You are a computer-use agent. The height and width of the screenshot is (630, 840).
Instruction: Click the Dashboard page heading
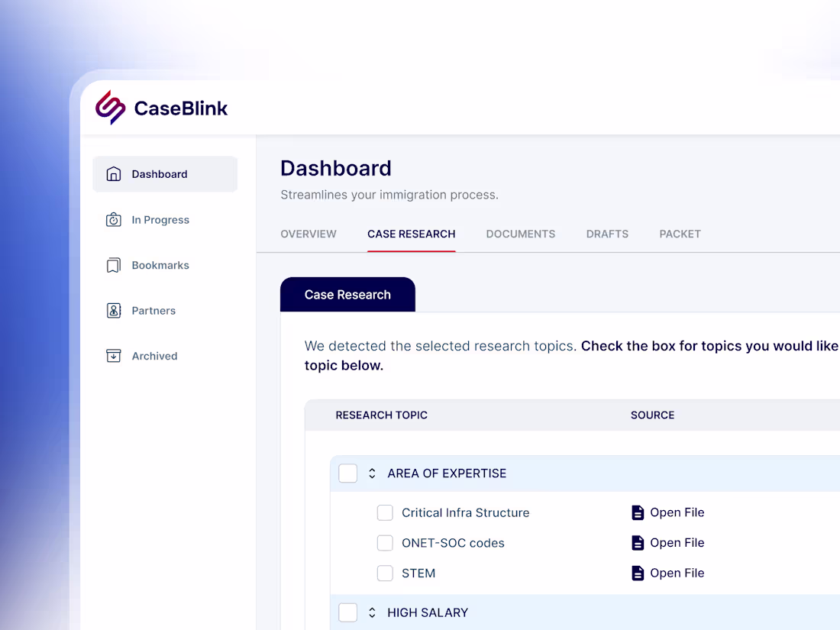pos(336,168)
